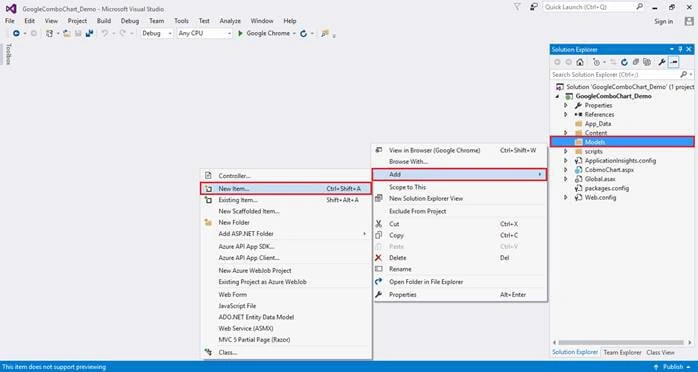Click the Search Solution Explorer field

click(x=615, y=74)
